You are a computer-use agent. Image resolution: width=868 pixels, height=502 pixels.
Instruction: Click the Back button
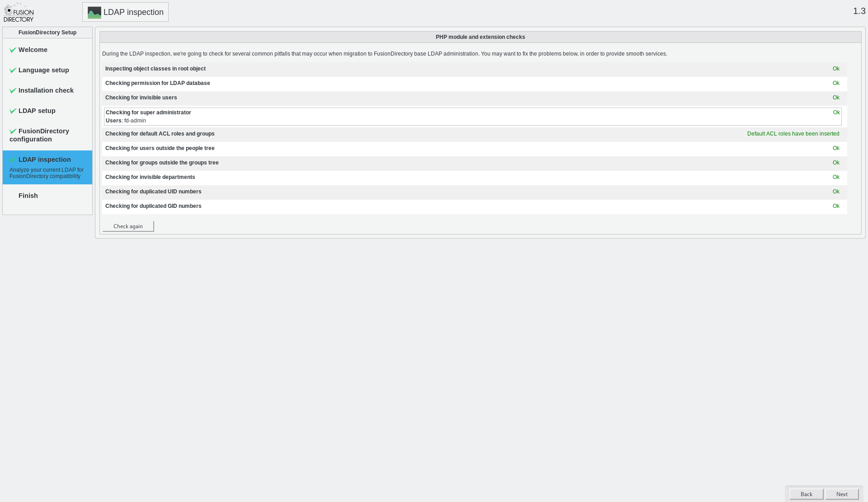pyautogui.click(x=806, y=494)
